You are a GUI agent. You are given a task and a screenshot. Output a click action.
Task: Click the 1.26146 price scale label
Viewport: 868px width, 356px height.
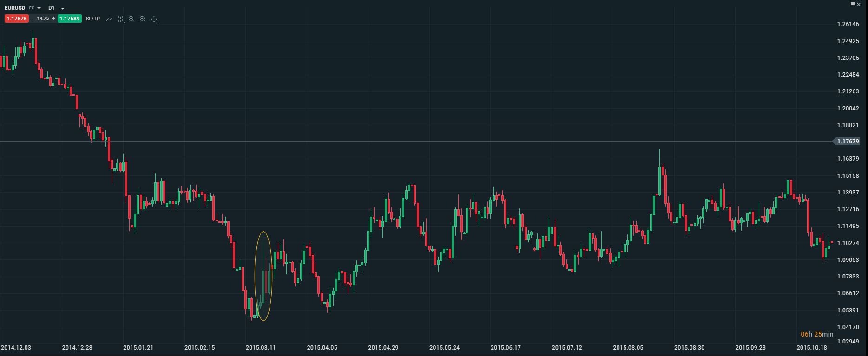click(x=848, y=24)
